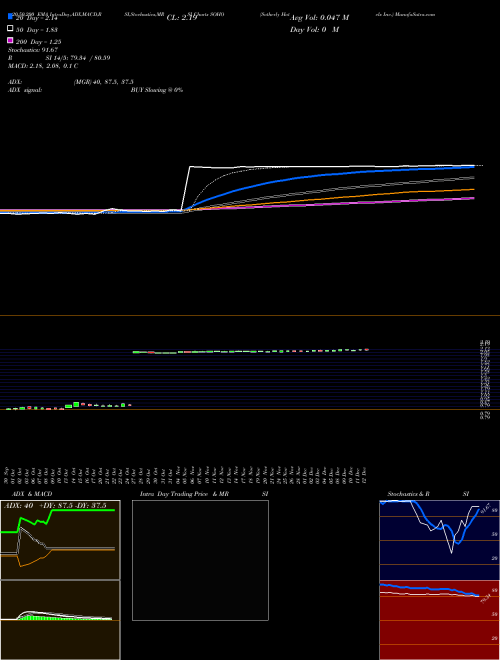Select the '200 Day - 1.25' legend label
This screenshot has width=500, height=660.
point(38,42)
